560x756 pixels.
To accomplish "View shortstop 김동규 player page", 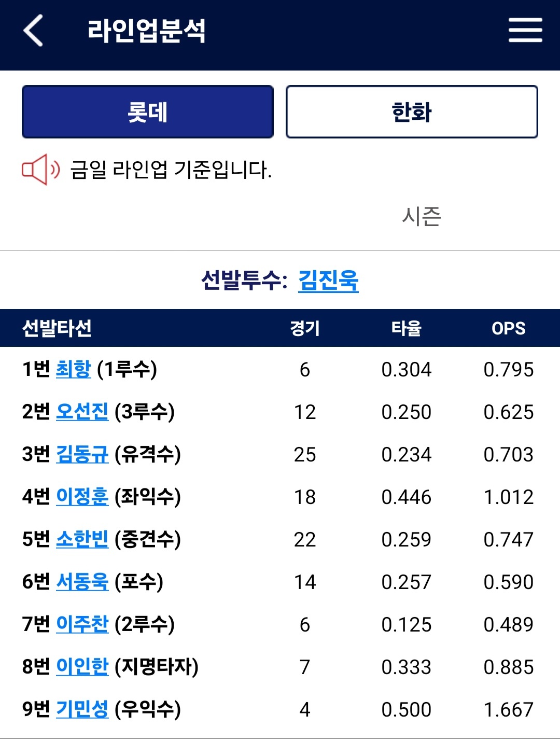I will coord(82,454).
